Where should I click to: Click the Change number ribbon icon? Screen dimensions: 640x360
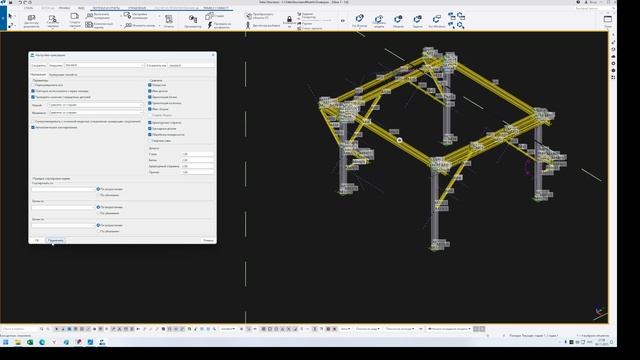click(128, 25)
